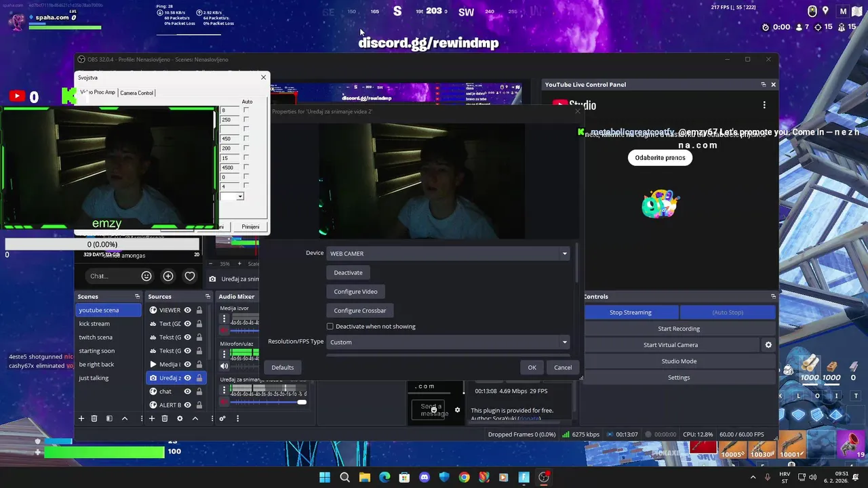The image size is (868, 488).
Task: Switch to Video Proc Amp tab
Action: [98, 92]
